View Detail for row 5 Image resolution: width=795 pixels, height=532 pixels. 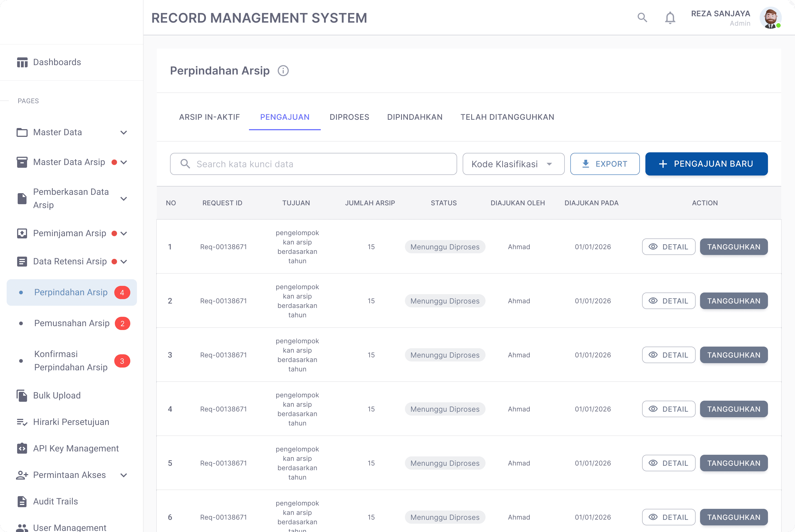(x=668, y=463)
